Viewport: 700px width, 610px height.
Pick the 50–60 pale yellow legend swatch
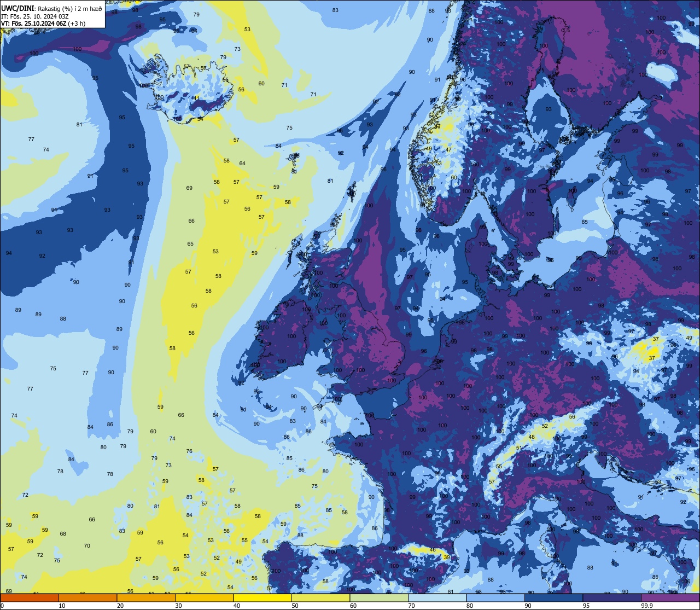(x=320, y=598)
